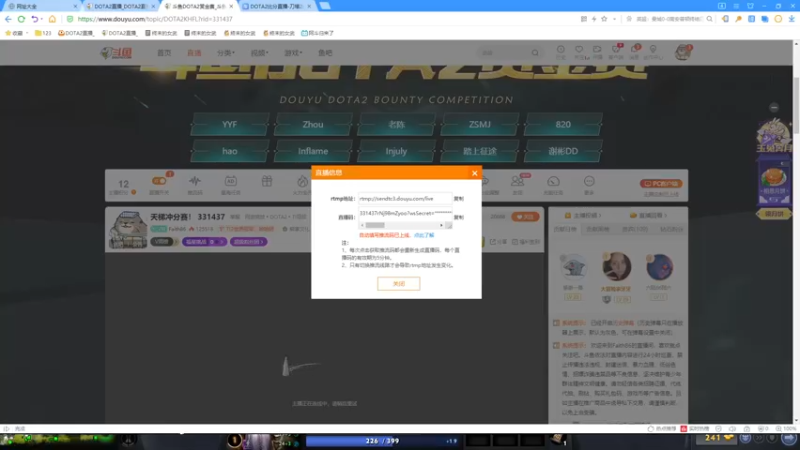Select the 谢彬DD competitor button
The image size is (800, 450).
pyautogui.click(x=563, y=151)
